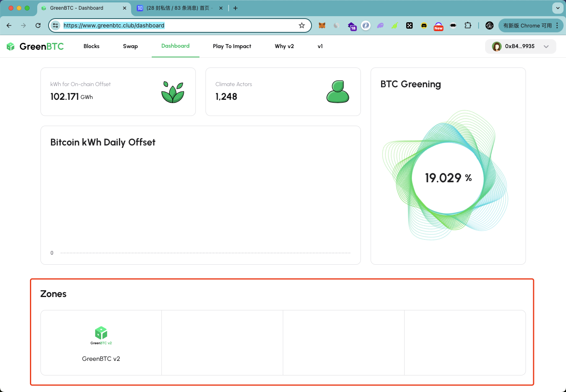Open the Why v2 link
Image resolution: width=566 pixels, height=392 pixels.
tap(284, 46)
